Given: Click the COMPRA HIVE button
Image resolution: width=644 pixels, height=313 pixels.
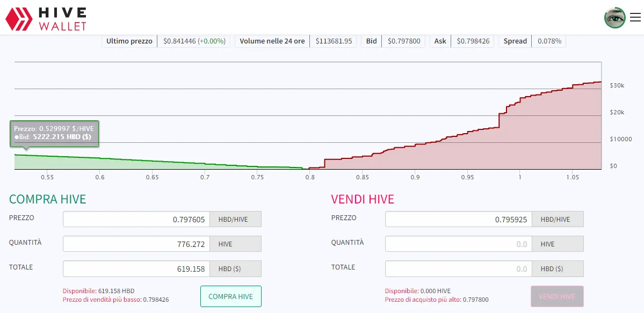Looking at the screenshot, I should pos(231,296).
